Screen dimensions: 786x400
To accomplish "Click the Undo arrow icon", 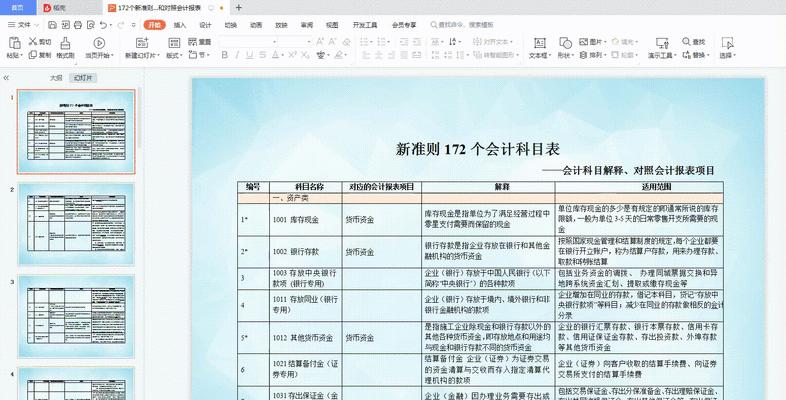I will (103, 25).
